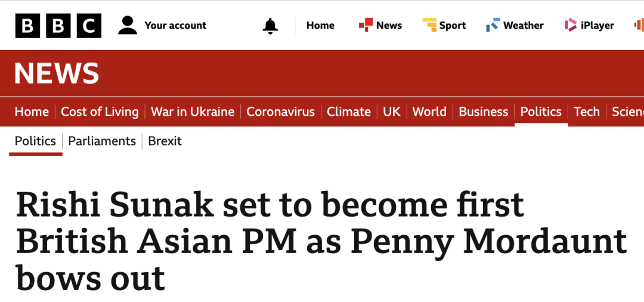The width and height of the screenshot is (644, 302).
Task: Open the account person icon
Action: pyautogui.click(x=128, y=26)
